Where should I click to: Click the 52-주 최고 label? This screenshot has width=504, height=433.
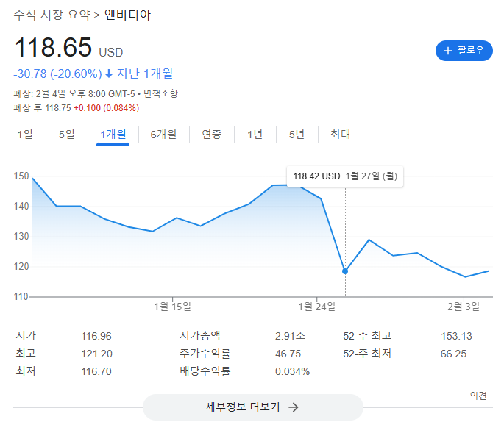click(x=367, y=336)
